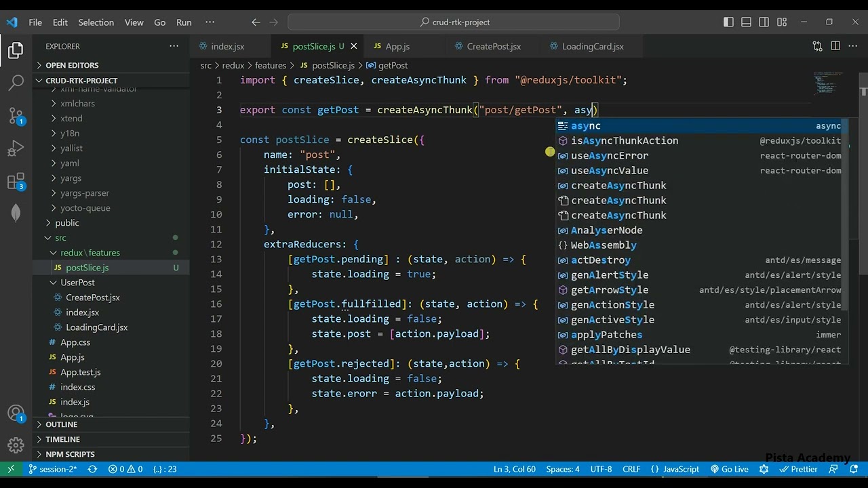Click the feedback icon in status bar
868x488 pixels.
pos(833,469)
